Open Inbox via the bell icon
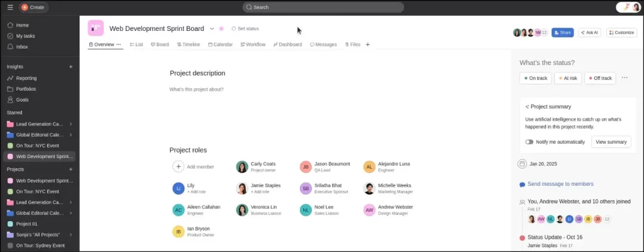Image resolution: width=644 pixels, height=252 pixels. click(x=10, y=47)
